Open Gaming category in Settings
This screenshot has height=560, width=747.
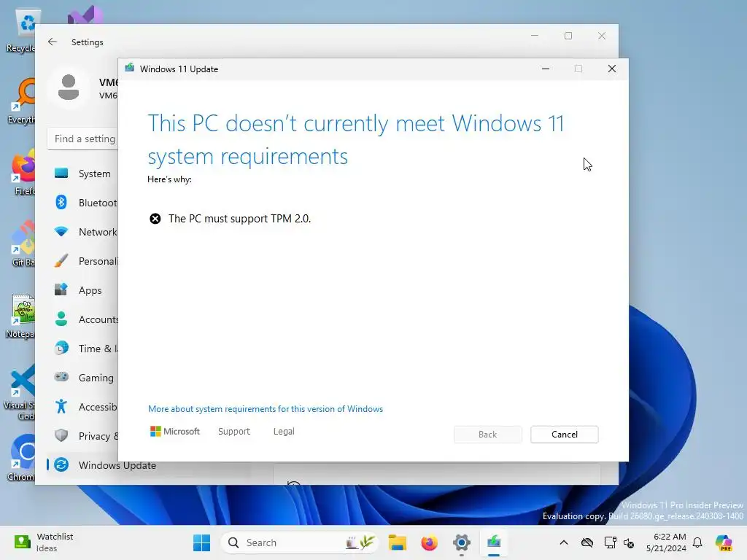(x=83, y=377)
